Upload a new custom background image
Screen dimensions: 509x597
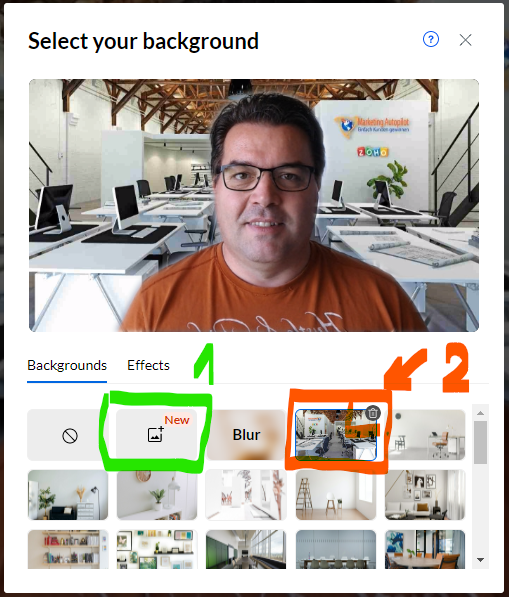click(156, 435)
